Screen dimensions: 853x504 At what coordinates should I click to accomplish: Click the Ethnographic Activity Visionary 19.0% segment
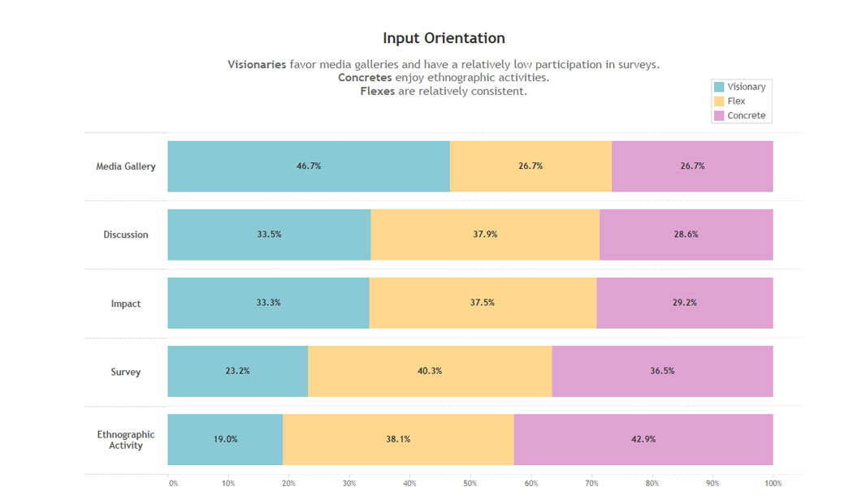225,439
